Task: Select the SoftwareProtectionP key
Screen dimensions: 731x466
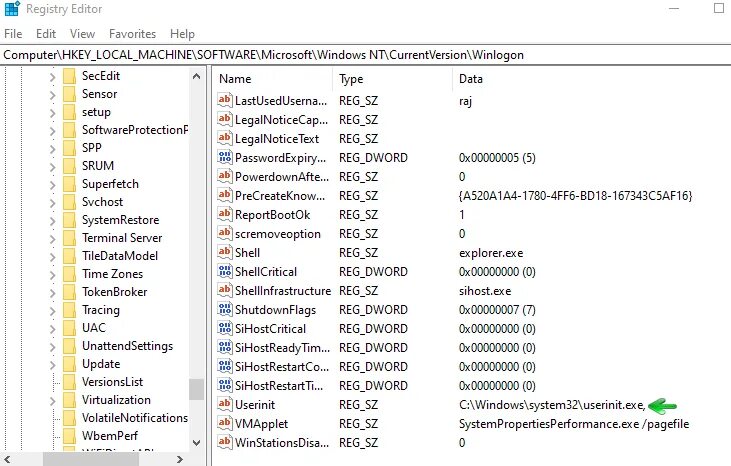Action: [x=135, y=130]
